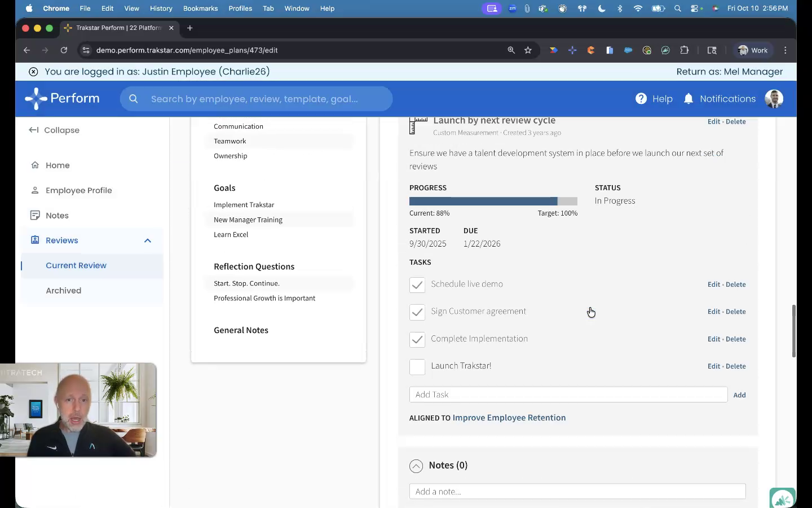Jump to Communication in the outline

coord(239,126)
